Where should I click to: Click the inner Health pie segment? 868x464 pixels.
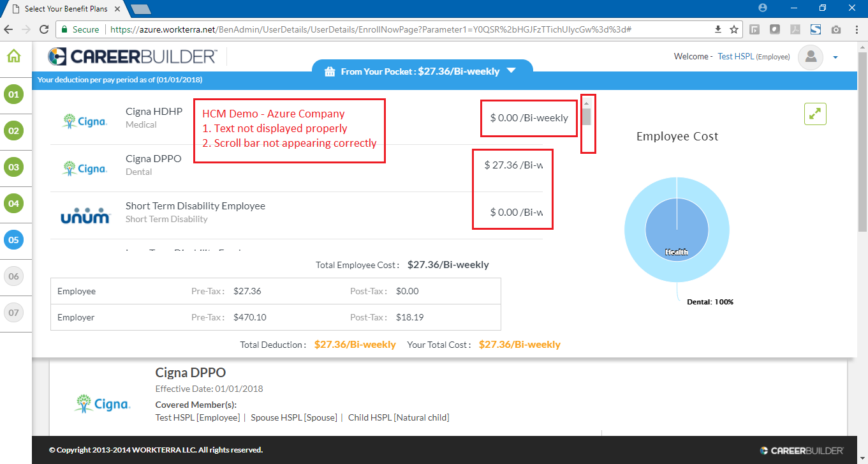coord(677,230)
